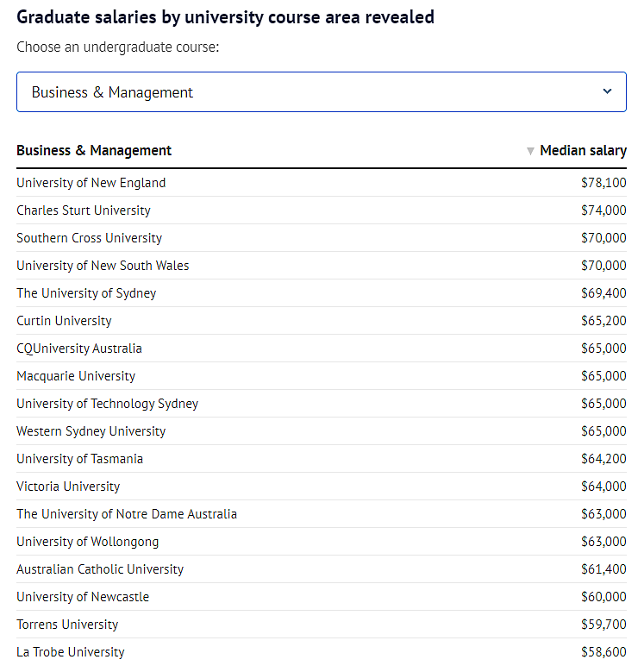Select Torrens University row
644x672 pixels.
[322, 625]
